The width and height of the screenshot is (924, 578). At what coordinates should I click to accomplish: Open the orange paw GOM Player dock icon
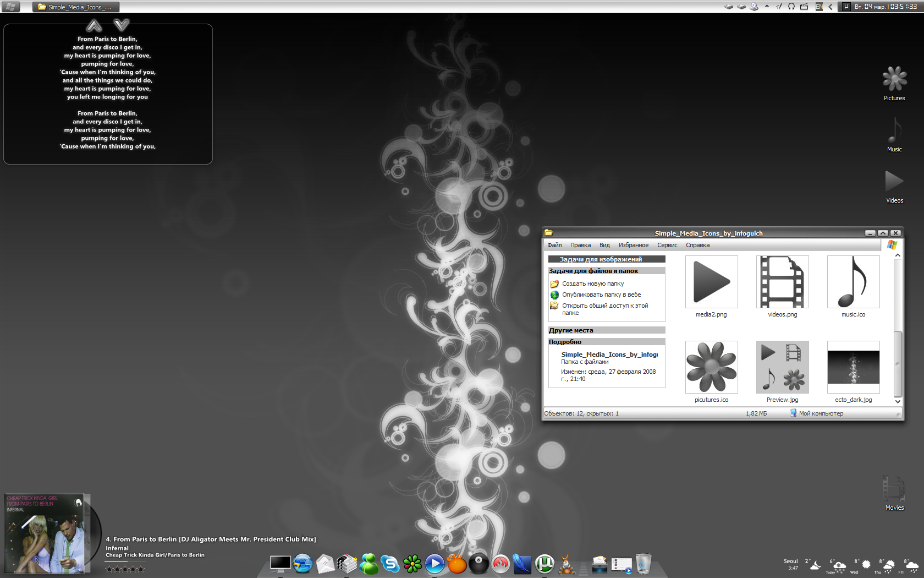click(x=457, y=564)
